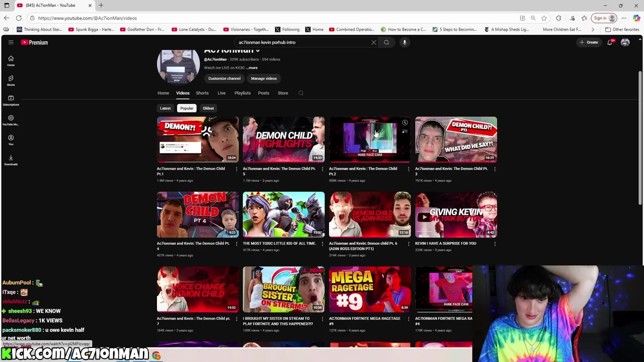644x362 pixels.
Task: Open Home in the YouTube sidebar
Action: 11,61
